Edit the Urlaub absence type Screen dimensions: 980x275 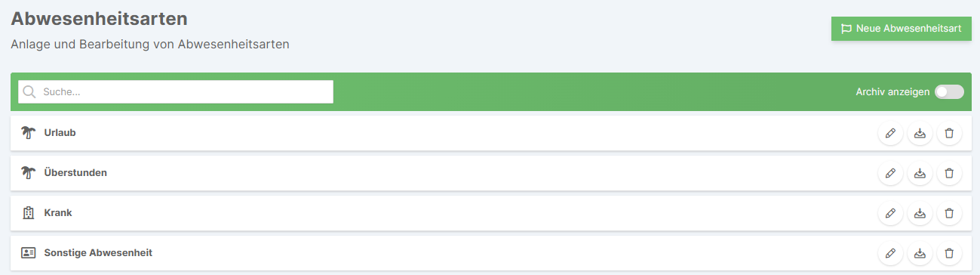point(890,133)
